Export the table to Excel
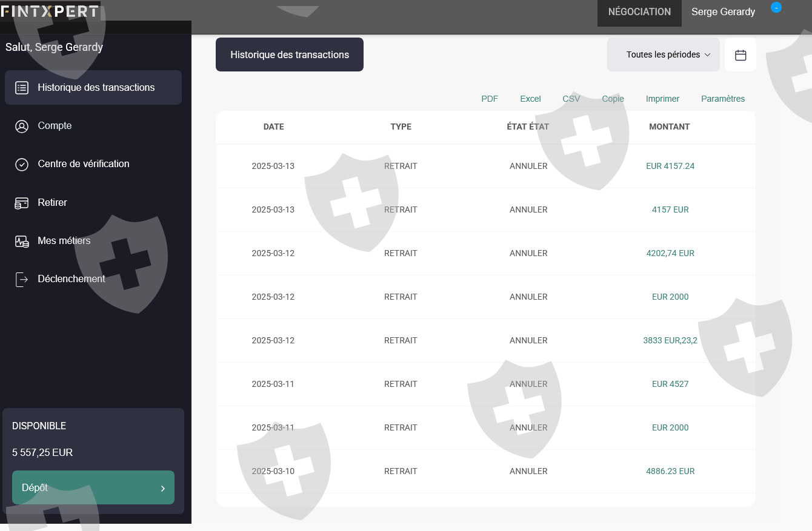 pyautogui.click(x=530, y=99)
